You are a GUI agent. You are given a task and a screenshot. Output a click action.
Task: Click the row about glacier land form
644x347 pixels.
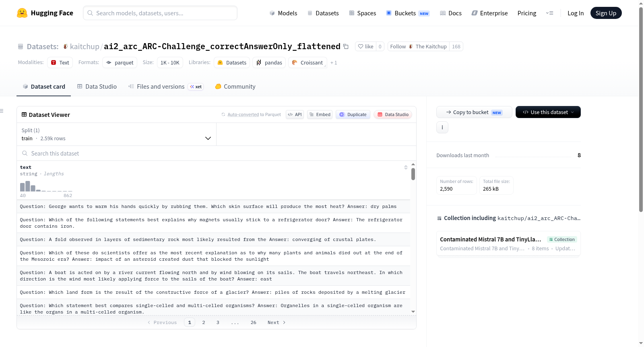coord(213,292)
